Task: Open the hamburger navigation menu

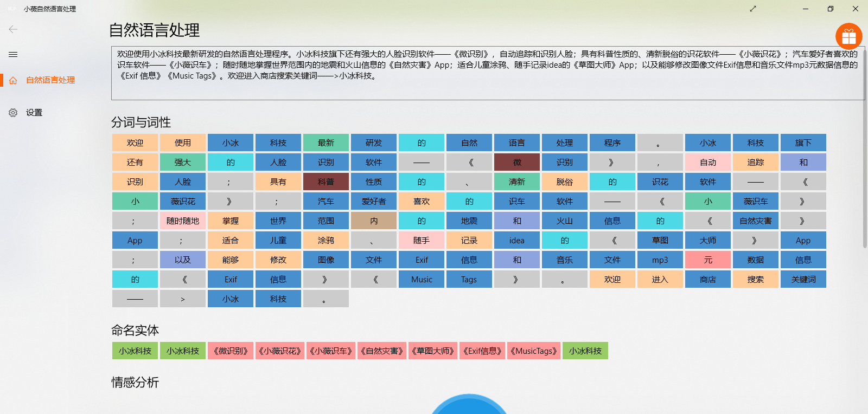Action: tap(13, 54)
